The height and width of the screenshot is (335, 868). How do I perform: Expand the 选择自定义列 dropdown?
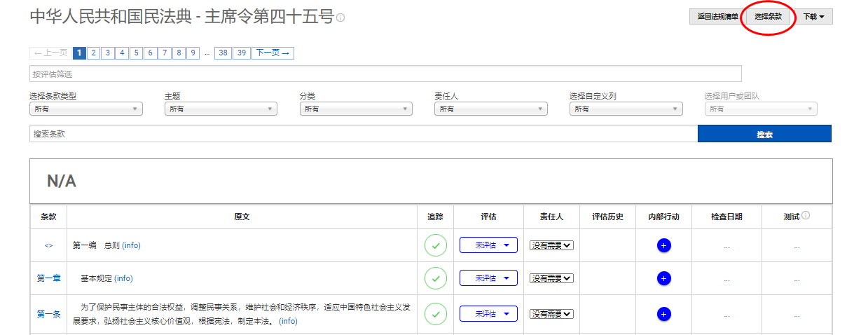coord(626,109)
